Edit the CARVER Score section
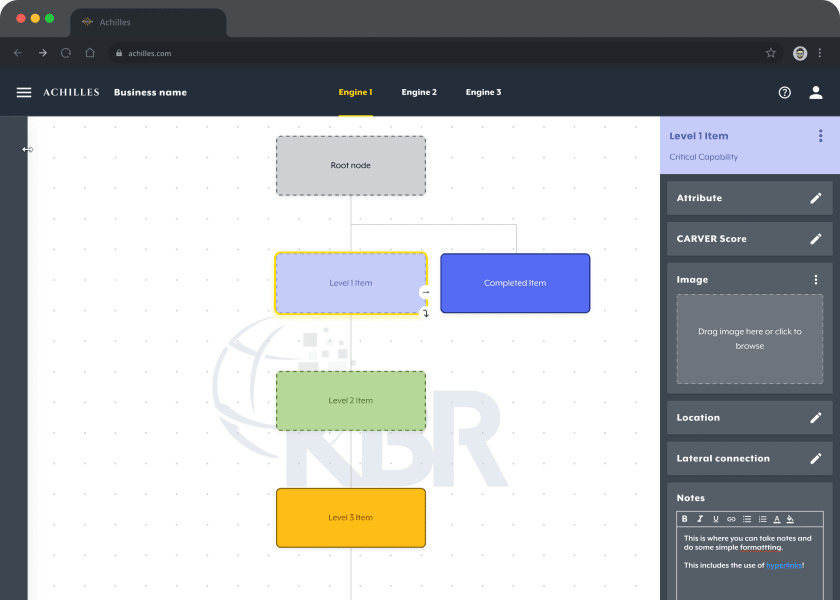This screenshot has width=840, height=600. (816, 239)
